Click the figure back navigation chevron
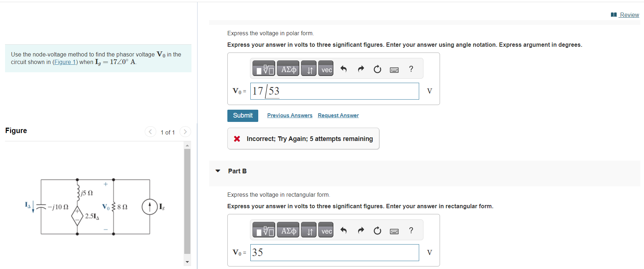The image size is (644, 269). click(150, 132)
